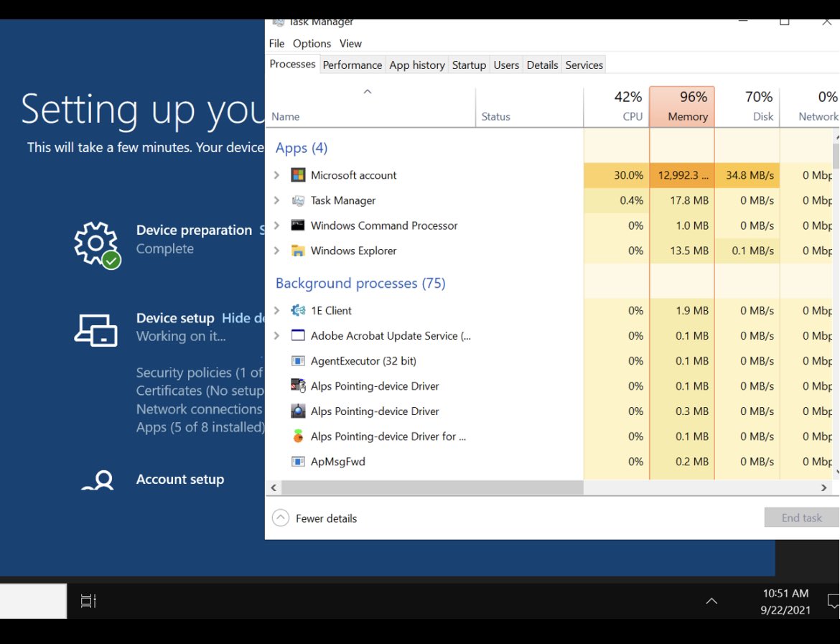Expand the Microsoft account process entry
This screenshot has width=840, height=644.
tap(276, 174)
